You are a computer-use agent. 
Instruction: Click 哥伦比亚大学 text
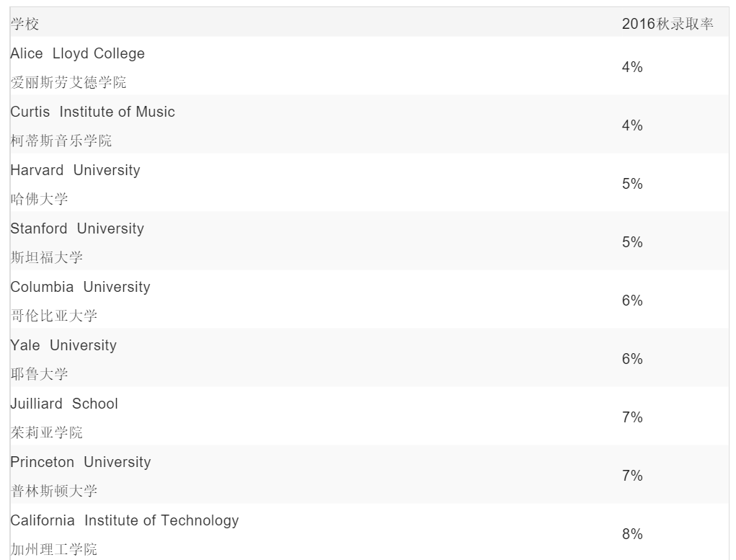(x=53, y=316)
